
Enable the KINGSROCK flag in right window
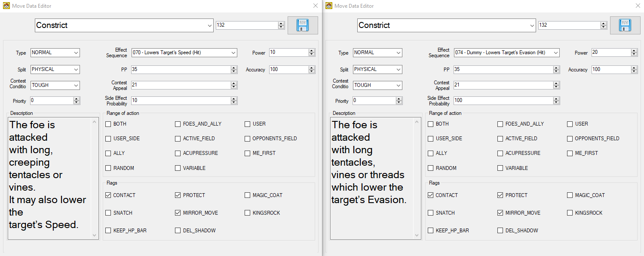[x=570, y=213]
